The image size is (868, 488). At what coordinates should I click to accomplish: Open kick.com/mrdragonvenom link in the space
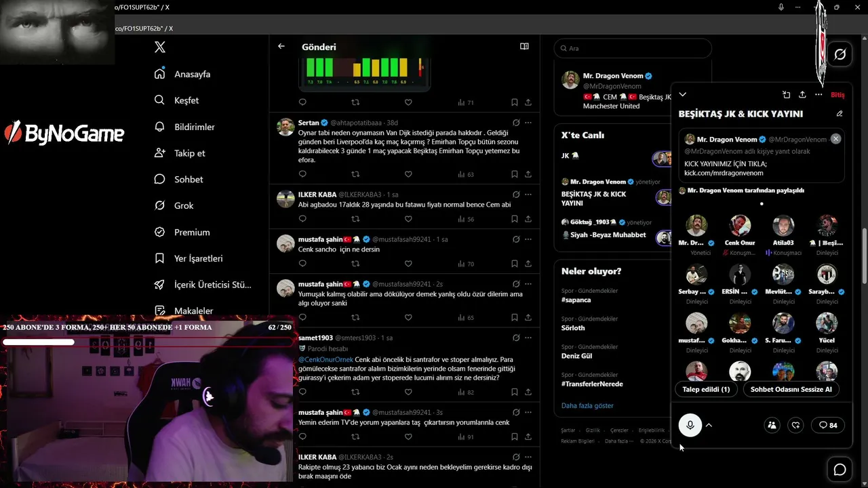coord(724,173)
